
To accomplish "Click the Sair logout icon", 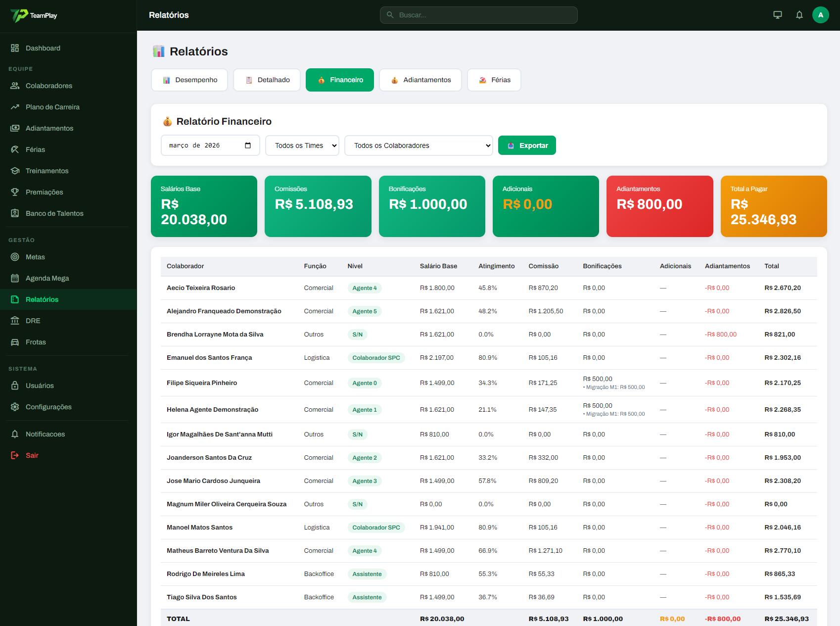I will [15, 455].
